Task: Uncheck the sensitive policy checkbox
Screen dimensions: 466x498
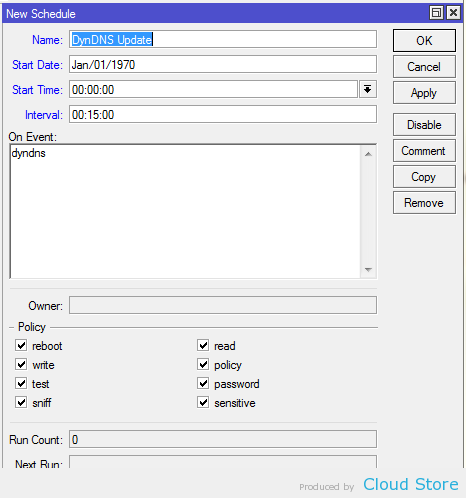Action: (x=203, y=402)
